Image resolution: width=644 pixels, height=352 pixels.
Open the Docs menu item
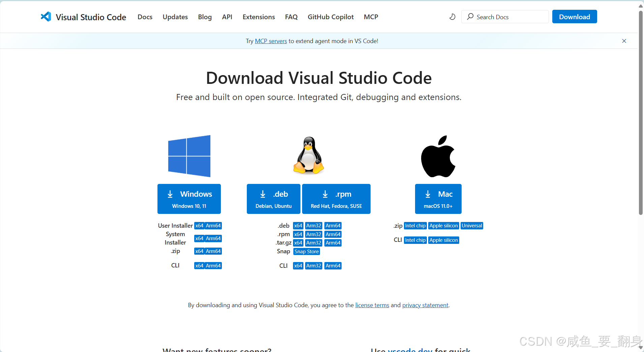click(145, 17)
